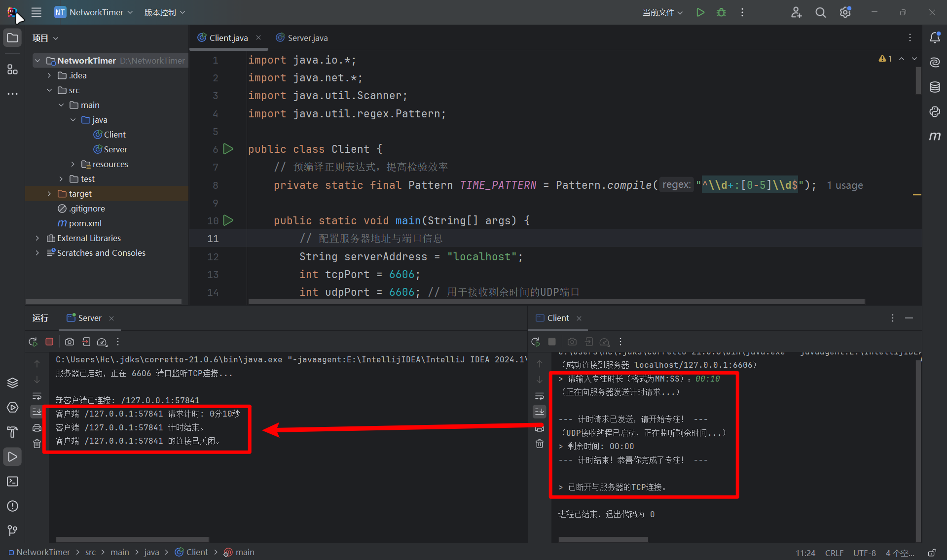Toggle scroll to end in Client console

[540, 411]
